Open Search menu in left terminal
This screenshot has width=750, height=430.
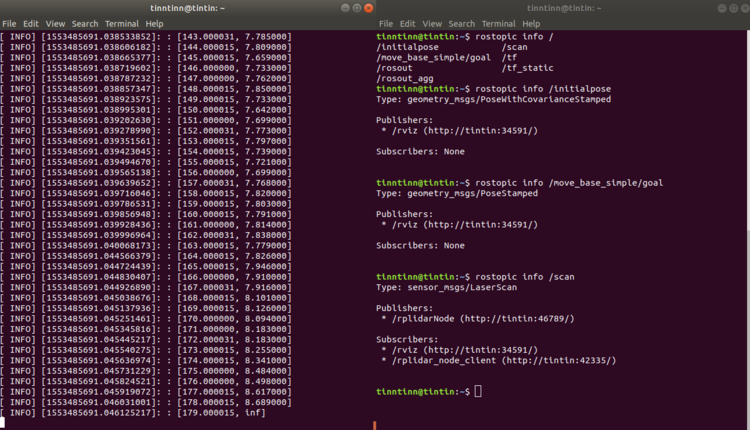(85, 23)
